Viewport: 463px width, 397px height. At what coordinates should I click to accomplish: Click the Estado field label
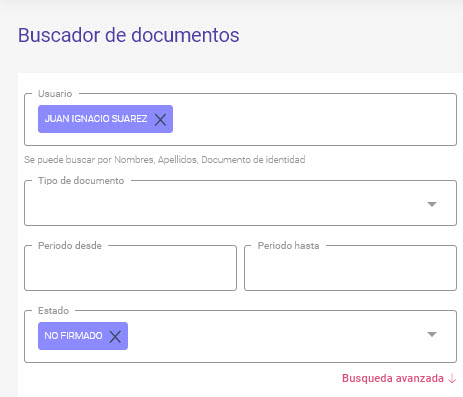click(53, 311)
